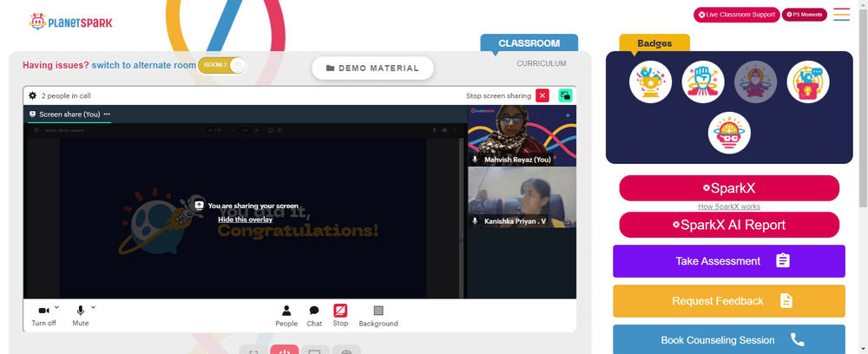The image size is (868, 354).
Task: Open How SparkX works link
Action: pos(729,206)
